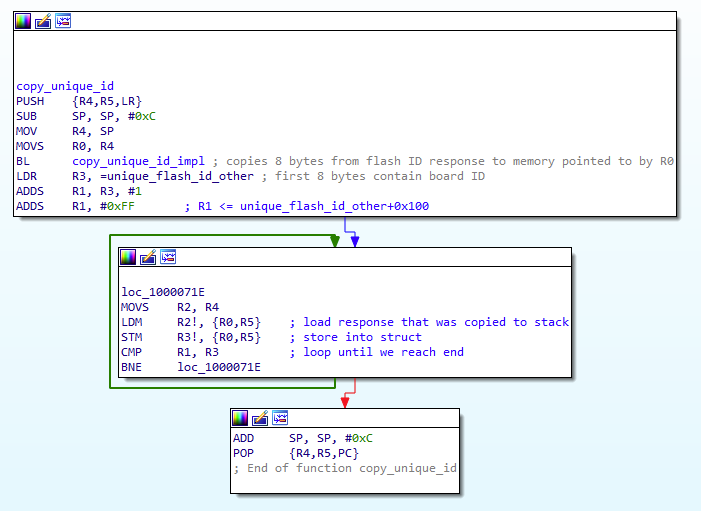This screenshot has width=701, height=511.
Task: Click the edit comment pencil icon in copy_unique_id block
Action: tap(43, 21)
